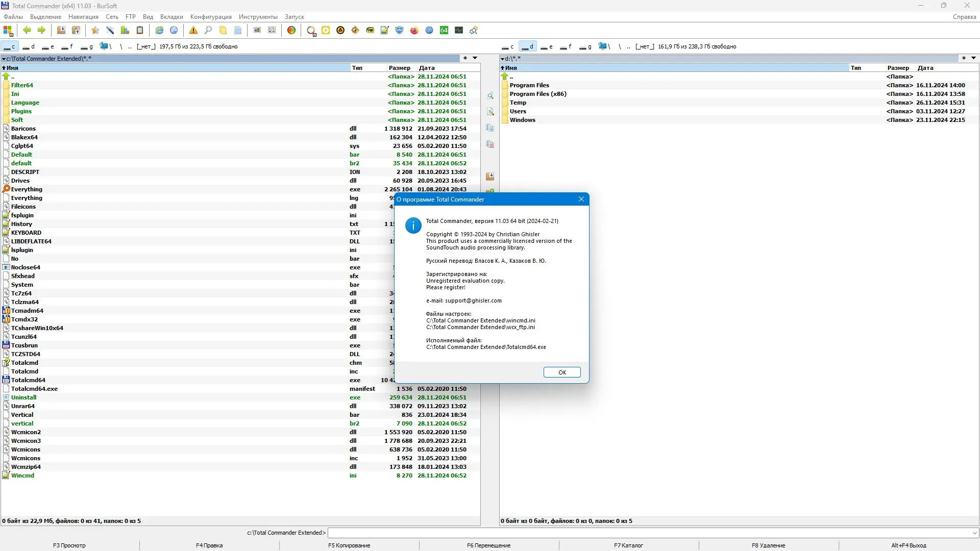Expand the command line history dropdown
980x551 pixels.
(974, 533)
